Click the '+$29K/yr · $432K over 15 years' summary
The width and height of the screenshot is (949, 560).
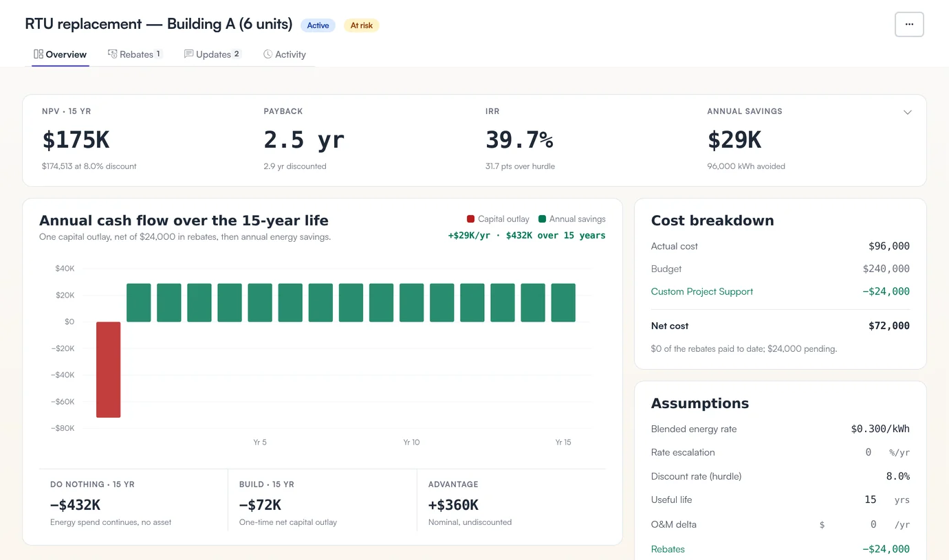(527, 236)
